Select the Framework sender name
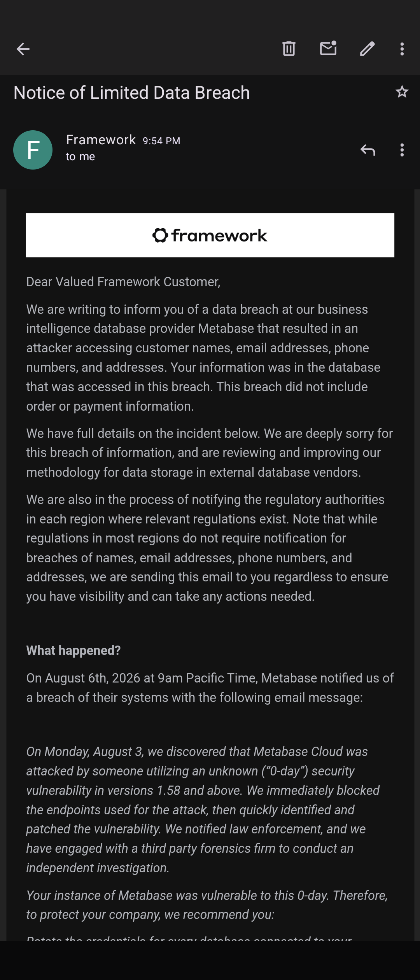This screenshot has width=420, height=980. coord(101,140)
